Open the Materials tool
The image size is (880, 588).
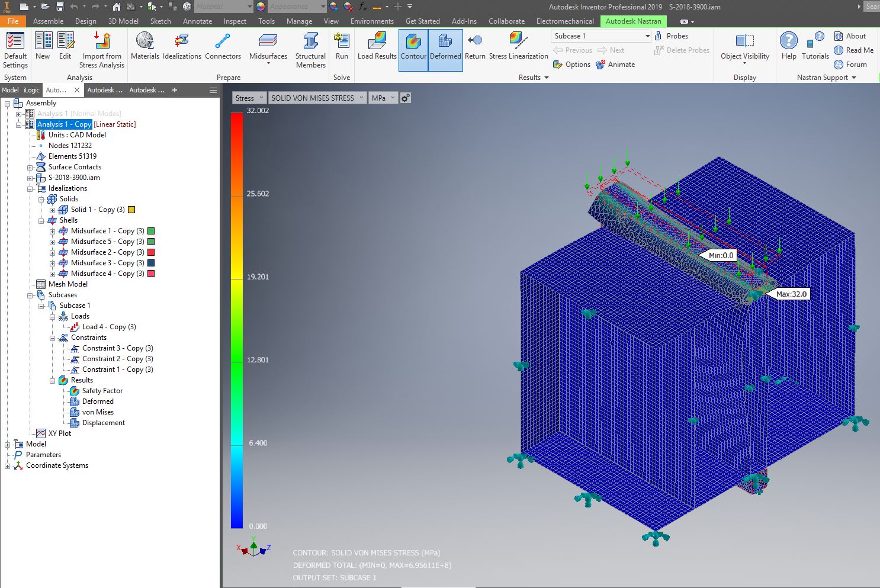tap(144, 50)
